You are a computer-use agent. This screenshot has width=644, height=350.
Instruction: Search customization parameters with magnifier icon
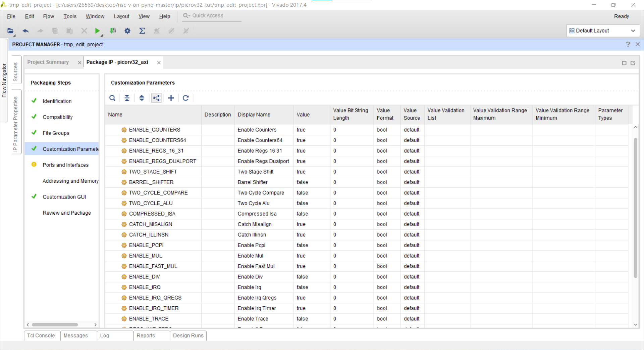[x=112, y=98]
